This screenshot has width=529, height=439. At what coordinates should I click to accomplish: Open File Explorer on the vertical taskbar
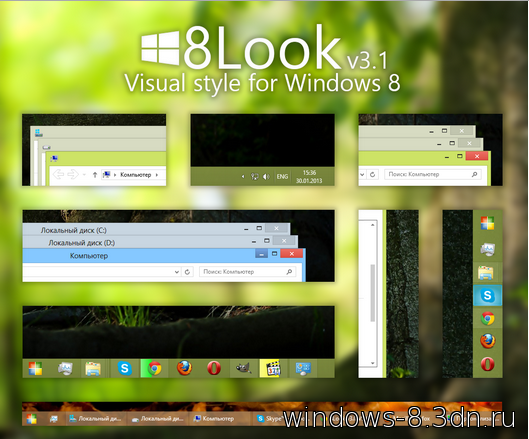pyautogui.click(x=486, y=273)
